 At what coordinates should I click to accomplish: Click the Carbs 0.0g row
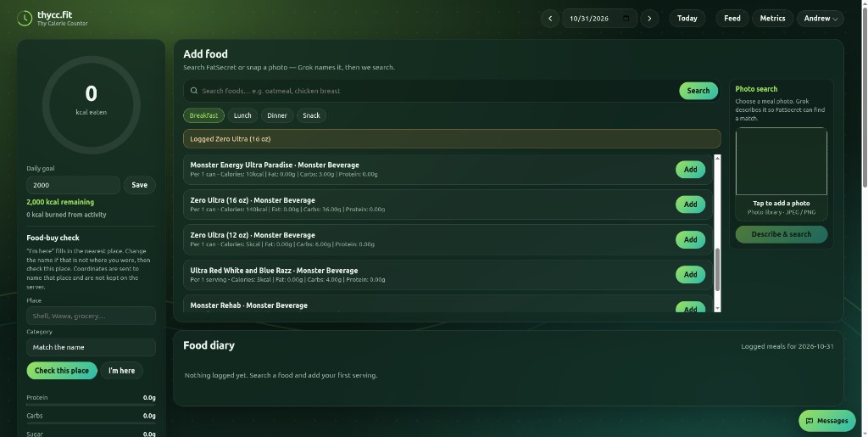click(x=91, y=416)
